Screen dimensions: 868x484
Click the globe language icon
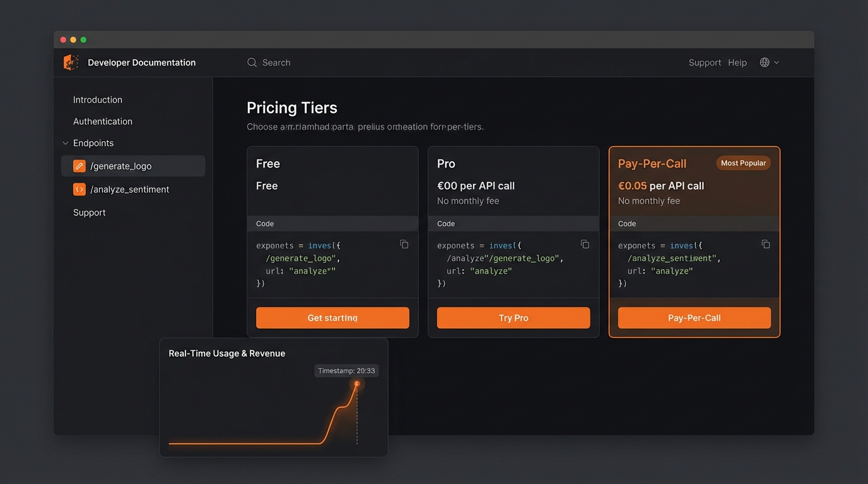[765, 62]
